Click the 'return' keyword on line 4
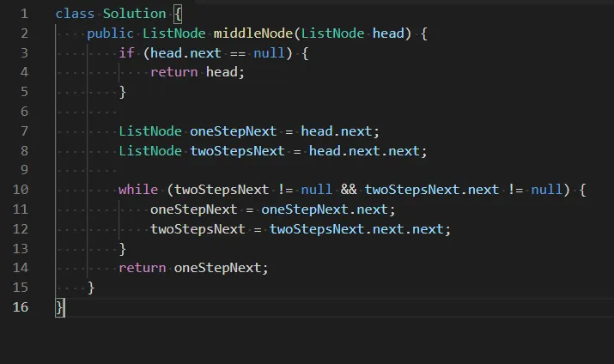614x364 pixels. point(174,72)
